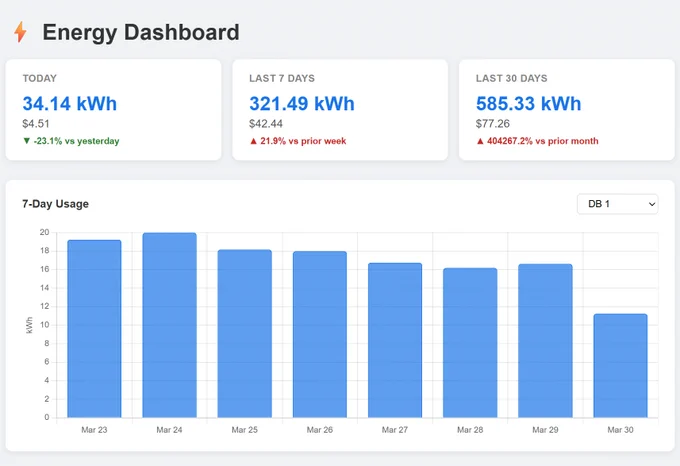Click the Mar 26 axis label
Viewport: 680px width, 466px height.
(320, 430)
